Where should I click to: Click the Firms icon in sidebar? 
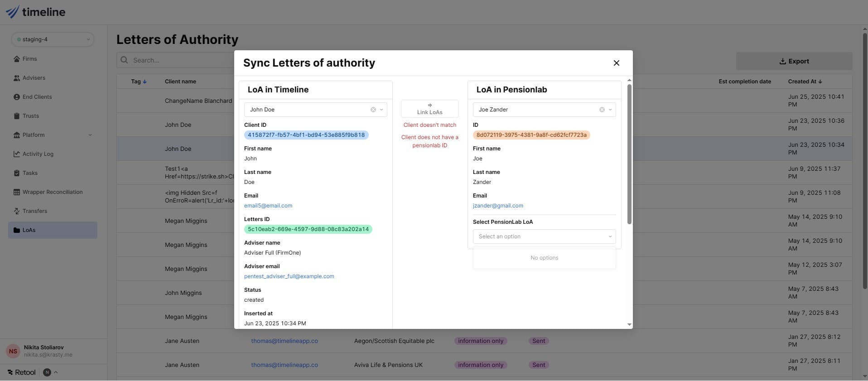pos(17,59)
